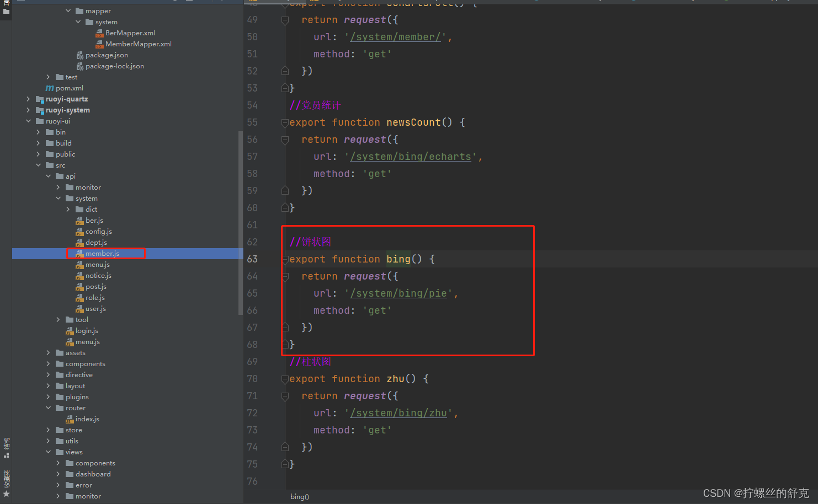818x504 pixels.
Task: Click the dept.js file icon
Action: pos(79,243)
